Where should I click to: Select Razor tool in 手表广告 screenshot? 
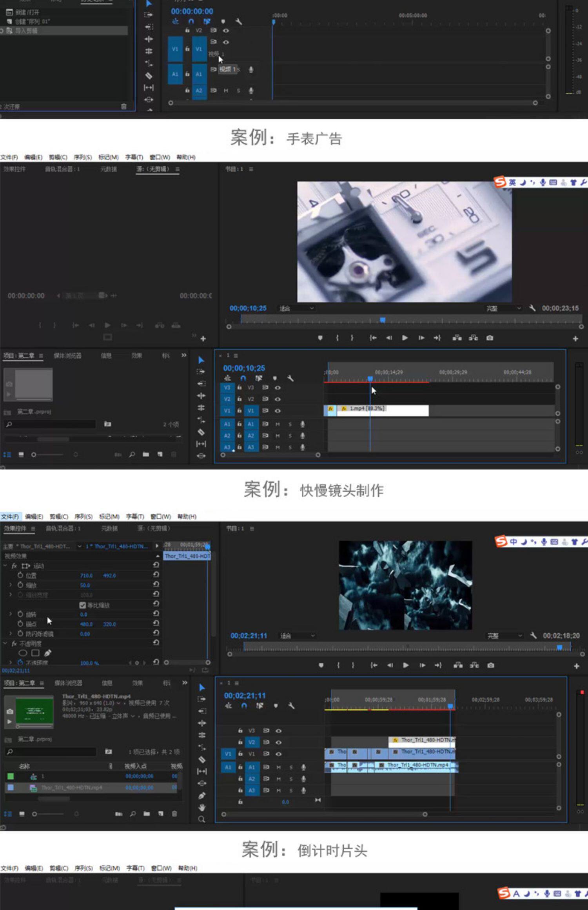pos(201,432)
